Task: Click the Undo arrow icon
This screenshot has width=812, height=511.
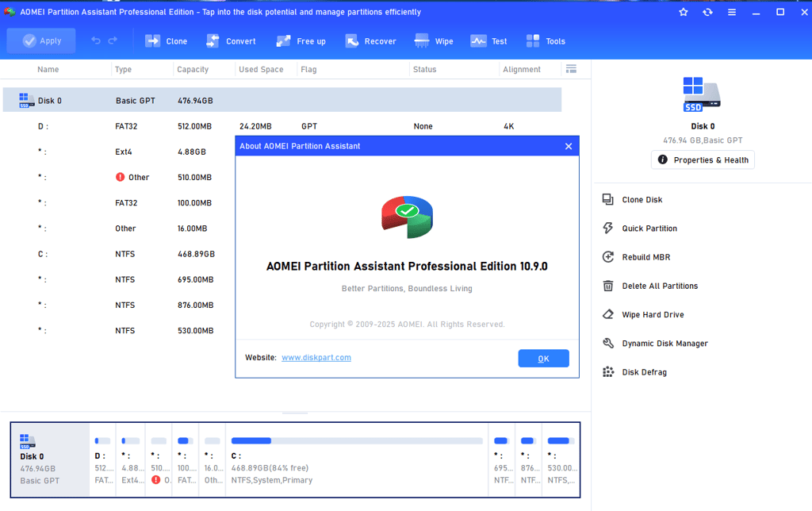Action: click(96, 40)
